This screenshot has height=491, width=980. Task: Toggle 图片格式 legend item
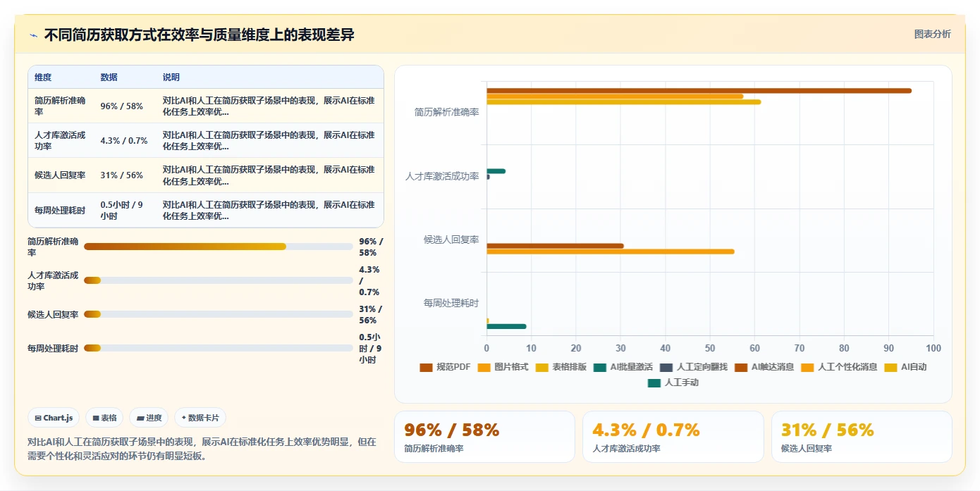[503, 367]
